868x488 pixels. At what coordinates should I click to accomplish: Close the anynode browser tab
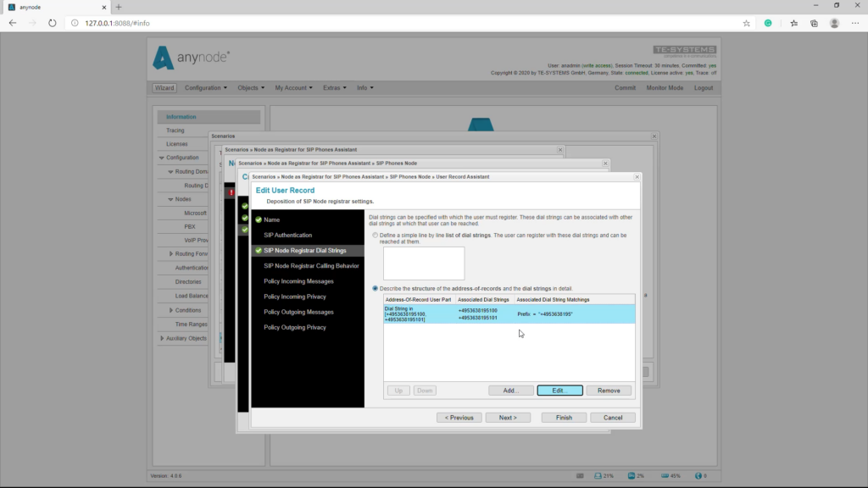[103, 7]
